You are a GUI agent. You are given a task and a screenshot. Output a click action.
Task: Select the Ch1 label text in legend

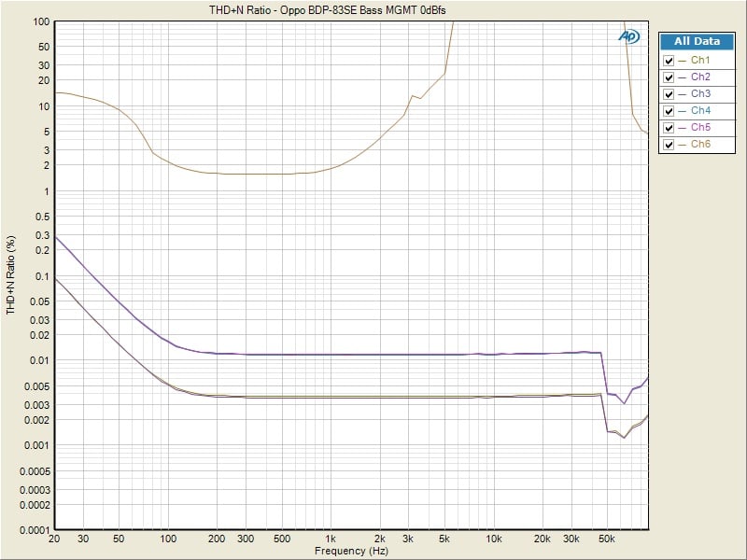[700, 61]
